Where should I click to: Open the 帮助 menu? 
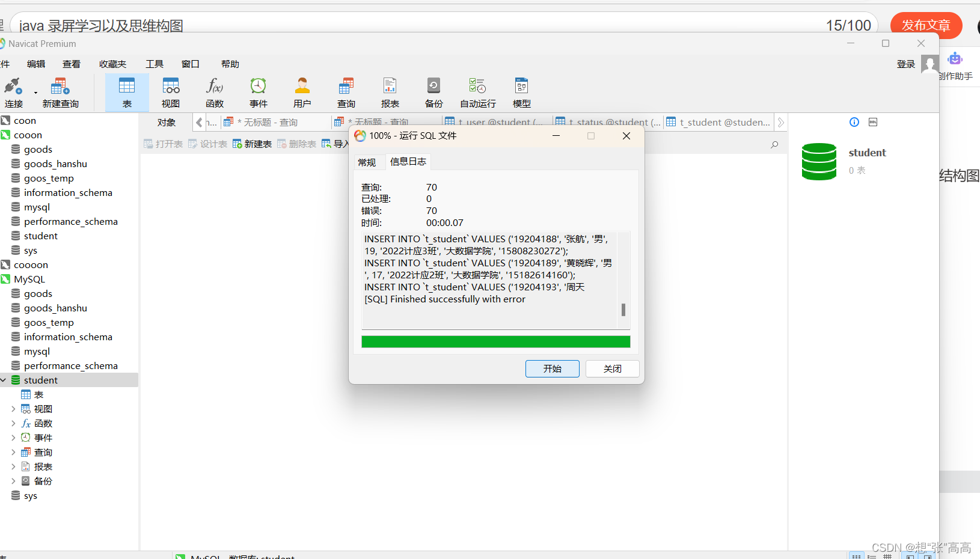tap(230, 64)
